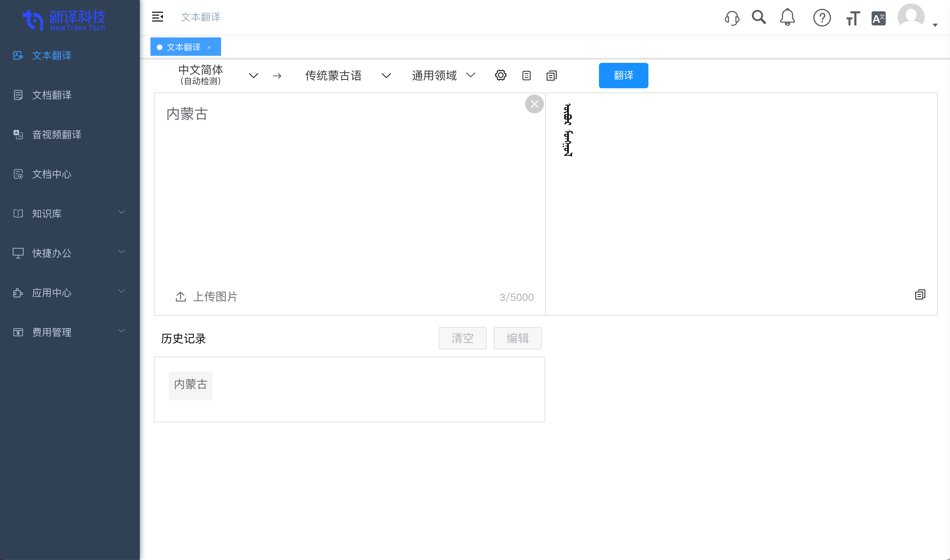Collapse the sidebar with the hamburger icon

pyautogui.click(x=158, y=17)
